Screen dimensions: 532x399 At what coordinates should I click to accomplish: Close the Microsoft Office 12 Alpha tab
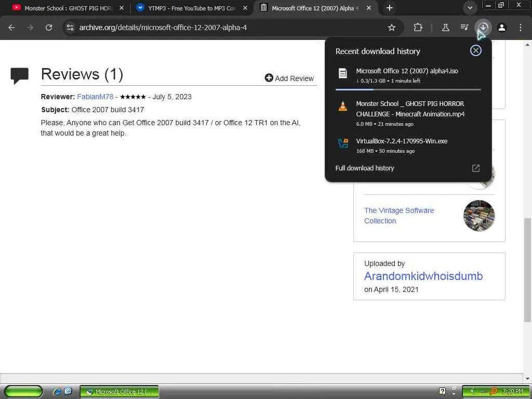pos(369,8)
